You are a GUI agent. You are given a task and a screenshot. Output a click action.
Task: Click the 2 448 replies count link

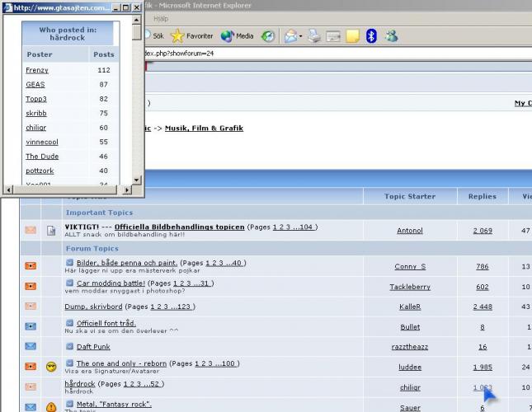(x=483, y=307)
